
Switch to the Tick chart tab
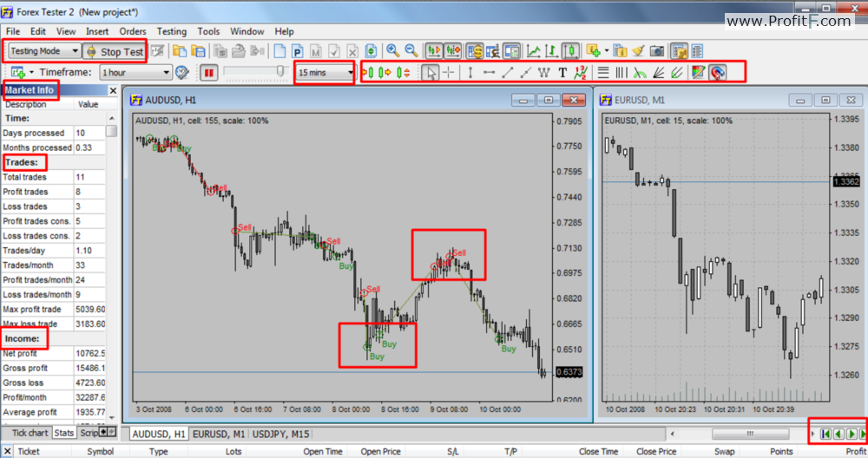30,433
